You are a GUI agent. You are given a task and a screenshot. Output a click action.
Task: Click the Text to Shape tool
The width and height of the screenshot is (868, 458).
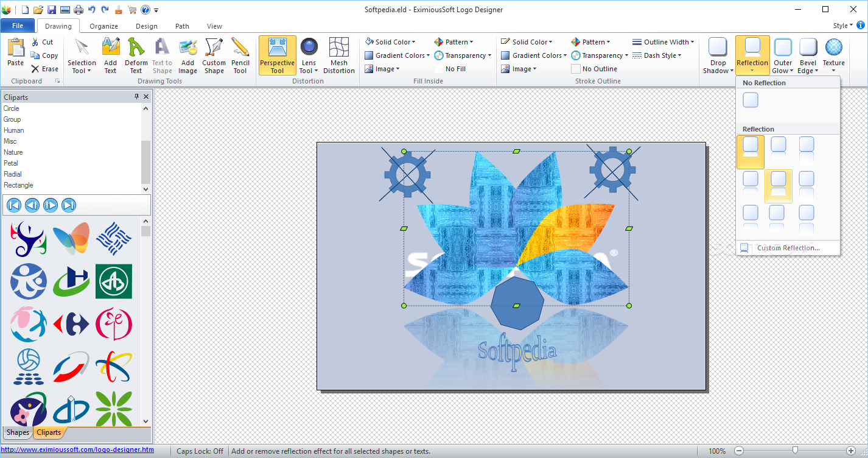coord(162,55)
